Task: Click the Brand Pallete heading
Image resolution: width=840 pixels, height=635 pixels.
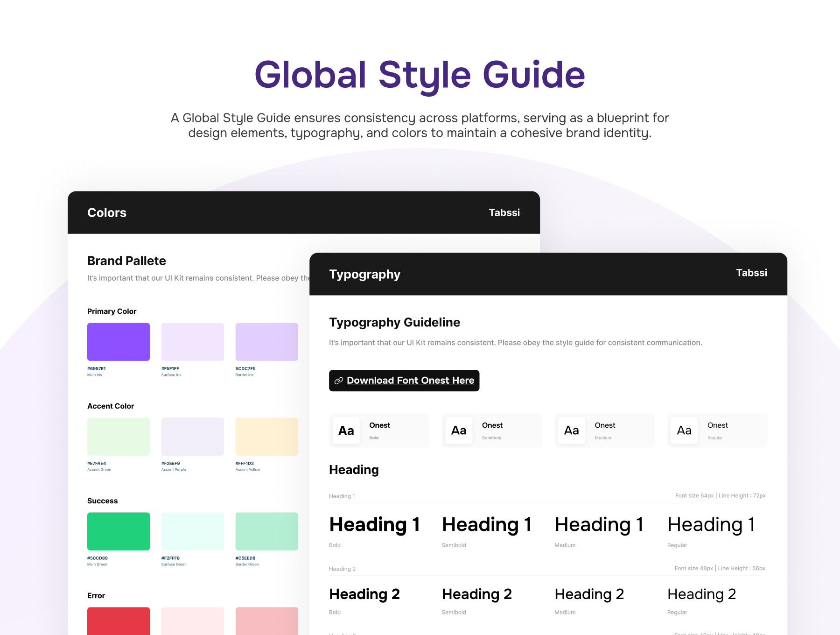Action: (126, 261)
